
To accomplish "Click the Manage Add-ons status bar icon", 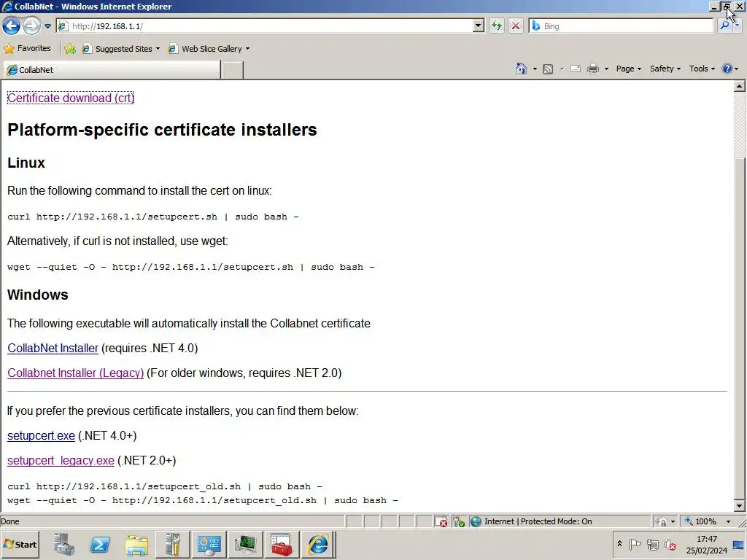I will (459, 522).
